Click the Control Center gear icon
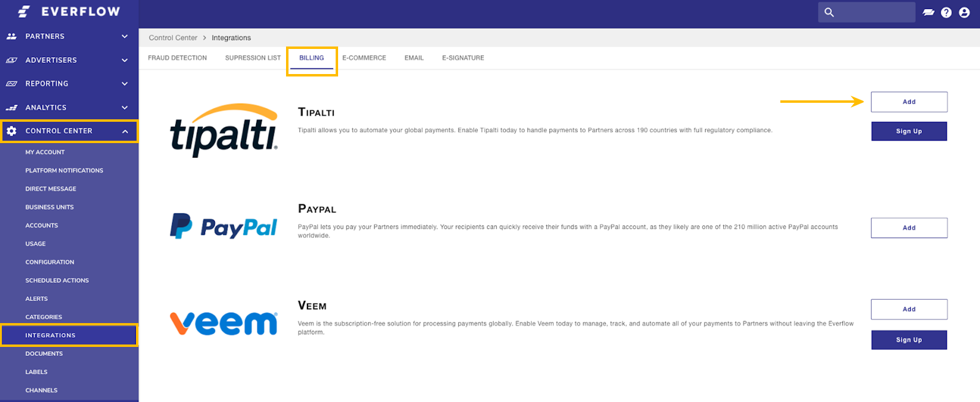Viewport: 980px width, 402px height. 11,131
